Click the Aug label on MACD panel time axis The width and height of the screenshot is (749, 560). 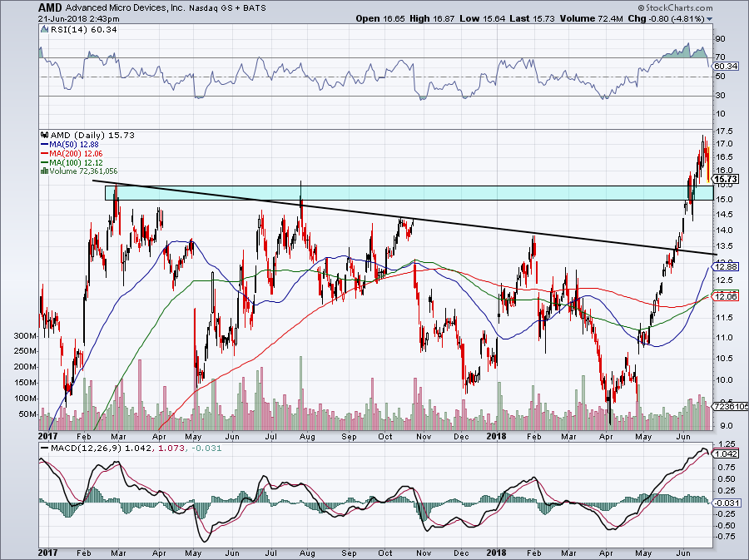click(x=307, y=553)
